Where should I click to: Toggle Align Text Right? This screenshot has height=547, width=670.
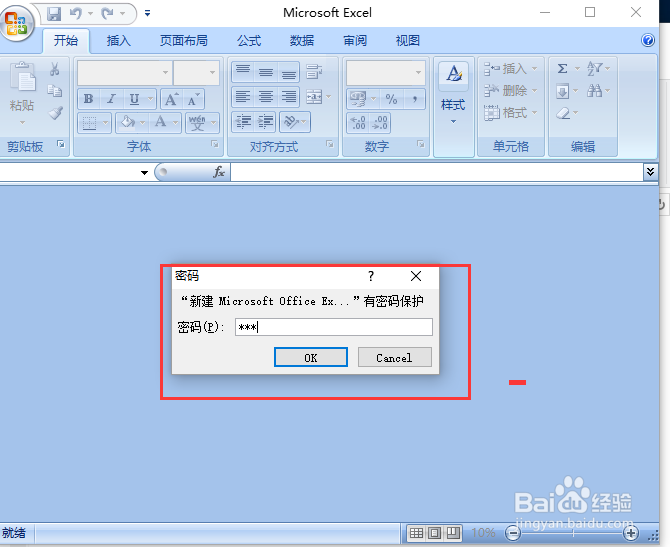289,97
